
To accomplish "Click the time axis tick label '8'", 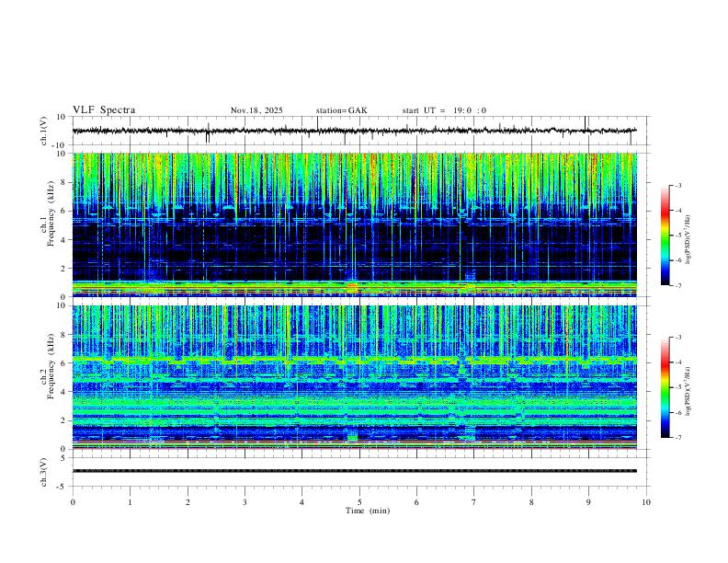I will (531, 502).
